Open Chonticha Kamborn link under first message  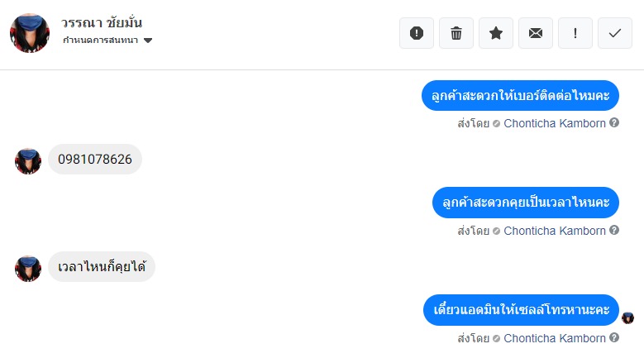(554, 123)
